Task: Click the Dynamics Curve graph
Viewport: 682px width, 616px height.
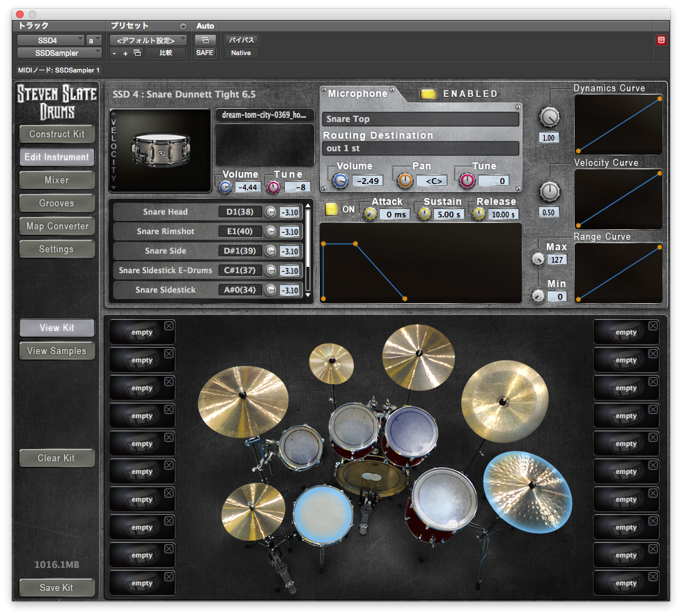Action: click(x=619, y=125)
